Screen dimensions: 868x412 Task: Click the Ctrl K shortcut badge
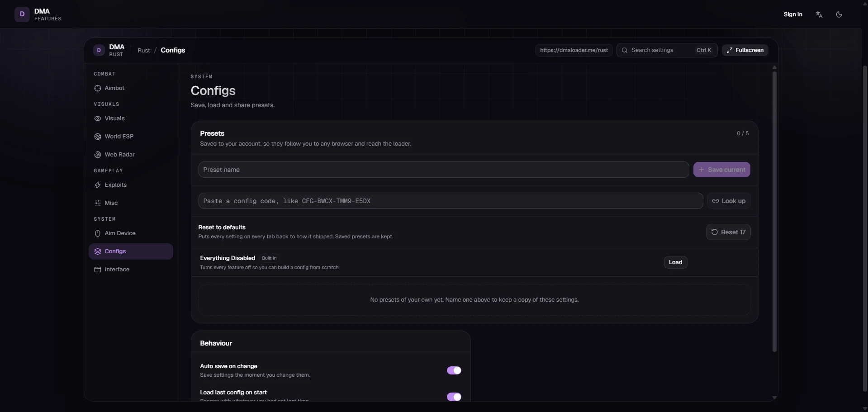click(x=704, y=50)
